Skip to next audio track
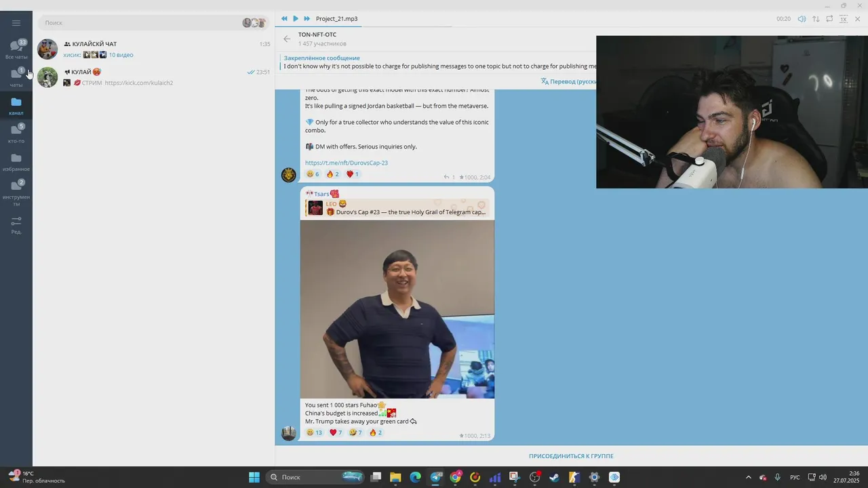 pyautogui.click(x=307, y=19)
